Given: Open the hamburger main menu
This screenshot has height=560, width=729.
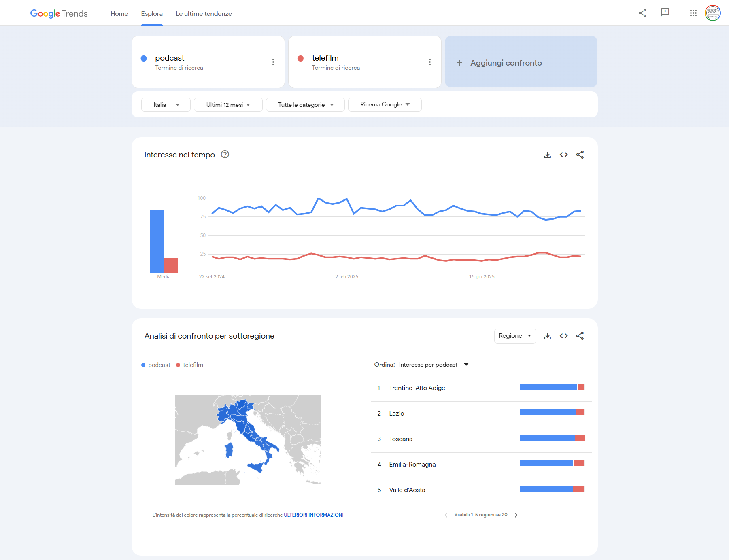Looking at the screenshot, I should [x=15, y=13].
